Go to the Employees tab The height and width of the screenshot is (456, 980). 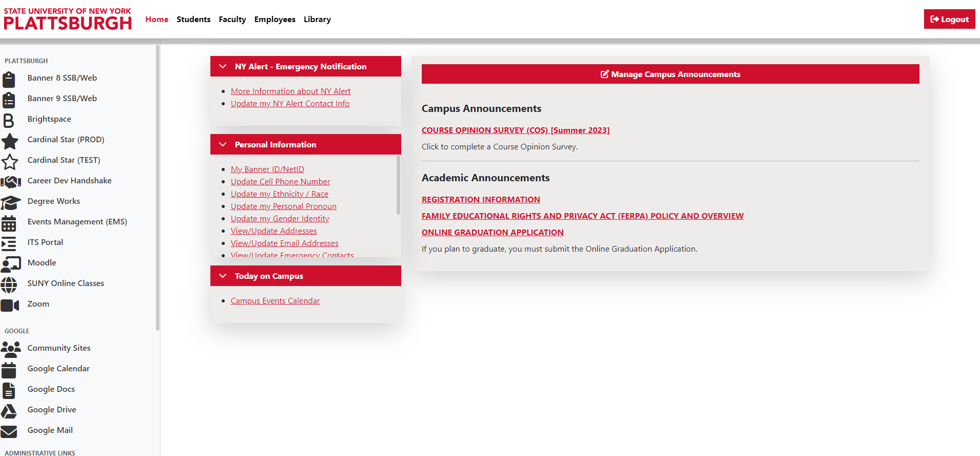click(275, 20)
